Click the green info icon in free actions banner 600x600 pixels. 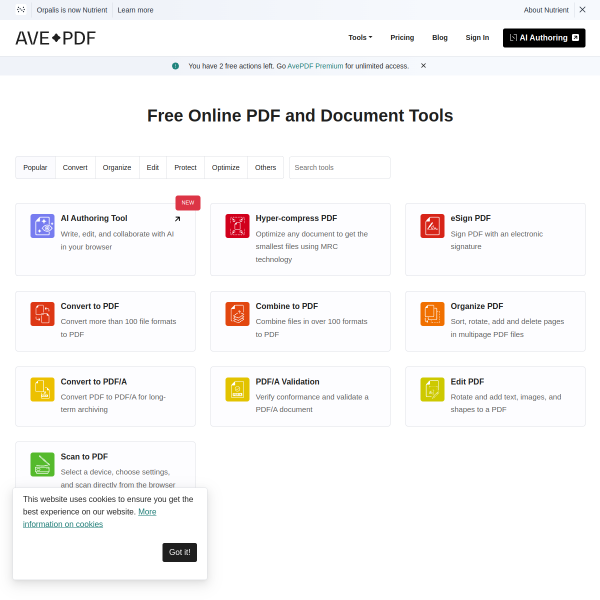175,66
